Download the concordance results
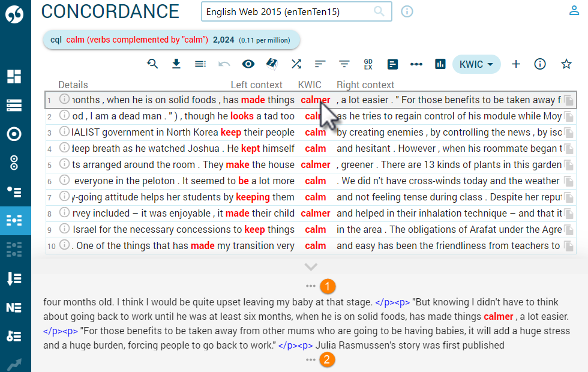The image size is (588, 372). click(176, 64)
